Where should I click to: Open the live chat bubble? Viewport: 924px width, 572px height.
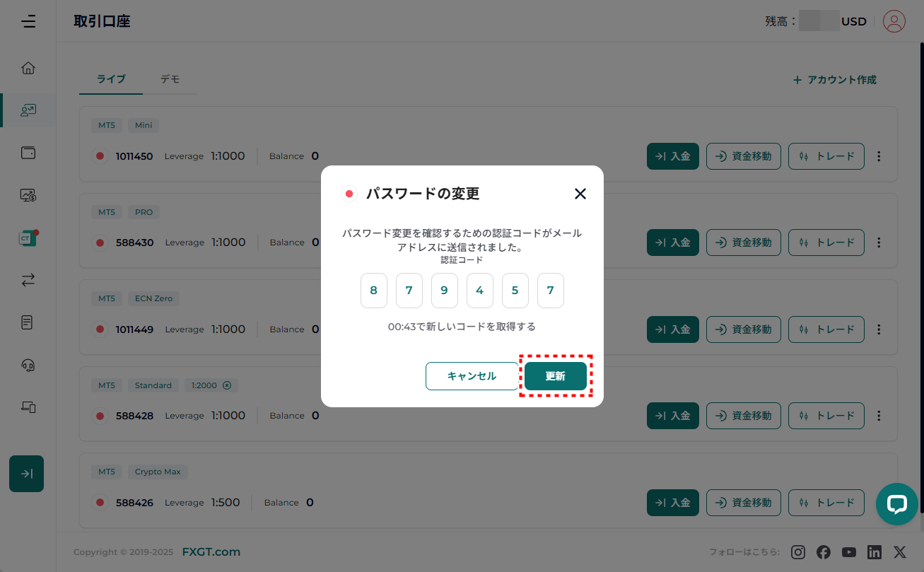click(896, 504)
